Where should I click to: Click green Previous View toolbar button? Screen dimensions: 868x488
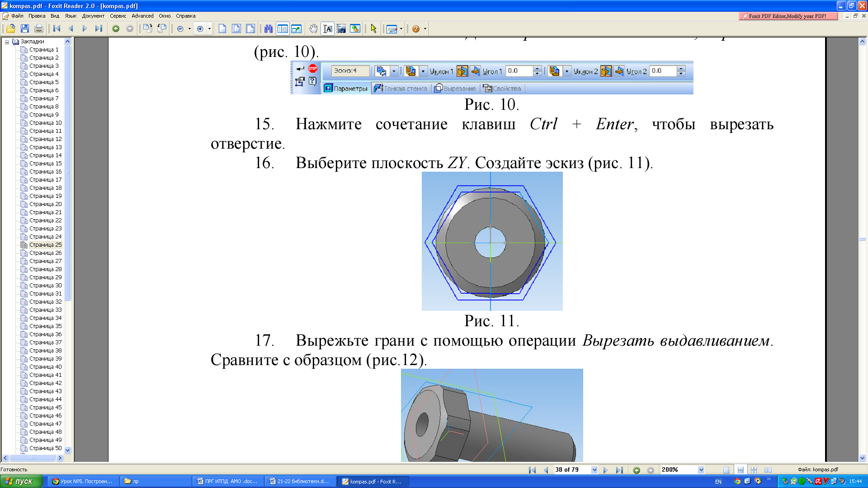tap(116, 29)
